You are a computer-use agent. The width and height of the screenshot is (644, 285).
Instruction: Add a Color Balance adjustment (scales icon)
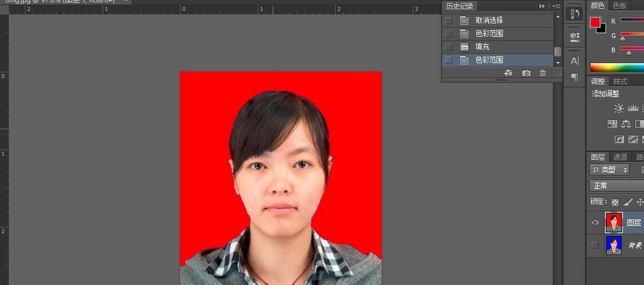[626, 124]
